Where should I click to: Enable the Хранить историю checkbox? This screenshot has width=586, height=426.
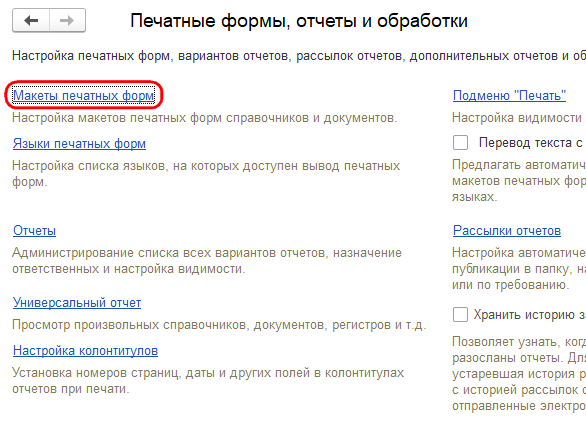pyautogui.click(x=460, y=315)
